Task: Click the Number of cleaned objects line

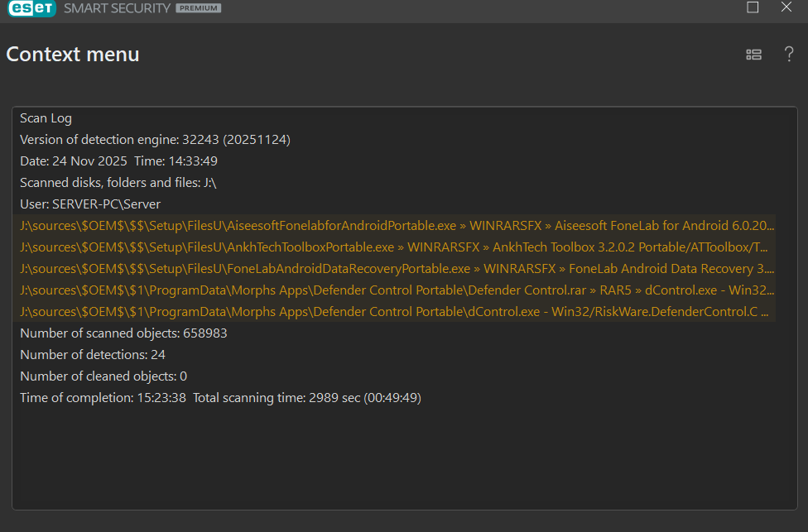Action: click(x=103, y=376)
